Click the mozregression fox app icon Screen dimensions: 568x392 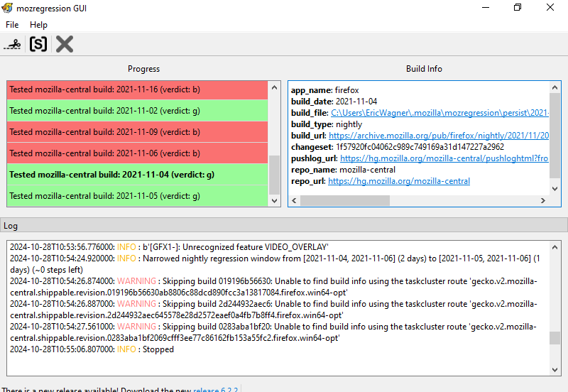[7, 8]
